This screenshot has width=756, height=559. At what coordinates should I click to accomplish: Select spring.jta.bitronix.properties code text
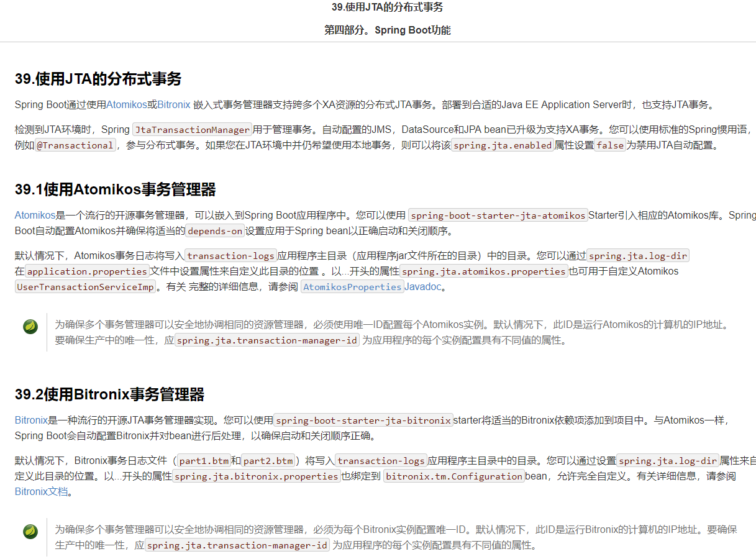[x=256, y=476]
